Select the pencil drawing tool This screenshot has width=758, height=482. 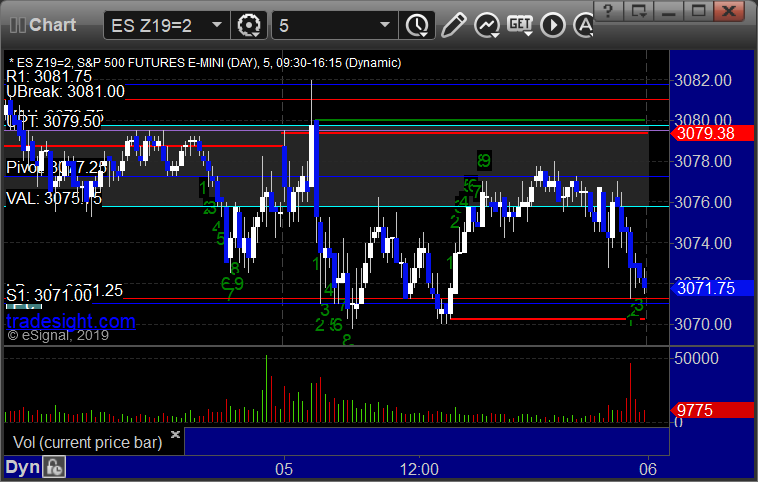(453, 25)
